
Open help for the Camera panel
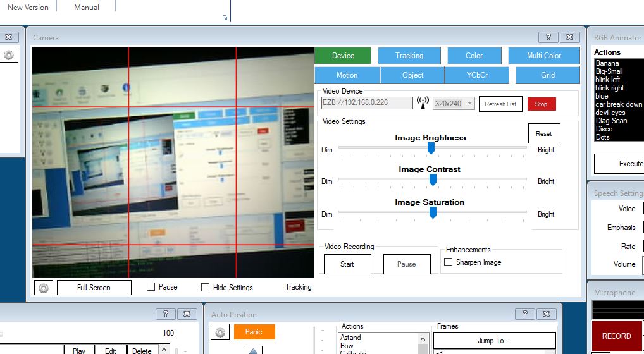click(x=548, y=37)
